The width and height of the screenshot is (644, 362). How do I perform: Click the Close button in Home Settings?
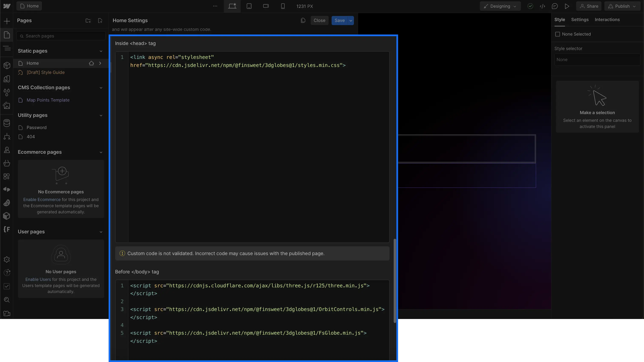(x=319, y=20)
